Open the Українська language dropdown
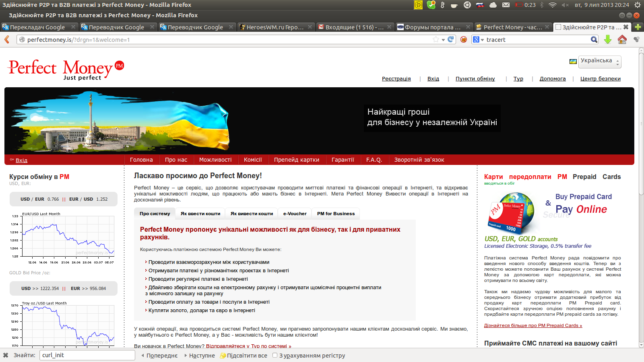This screenshot has height=362, width=644. [x=600, y=62]
